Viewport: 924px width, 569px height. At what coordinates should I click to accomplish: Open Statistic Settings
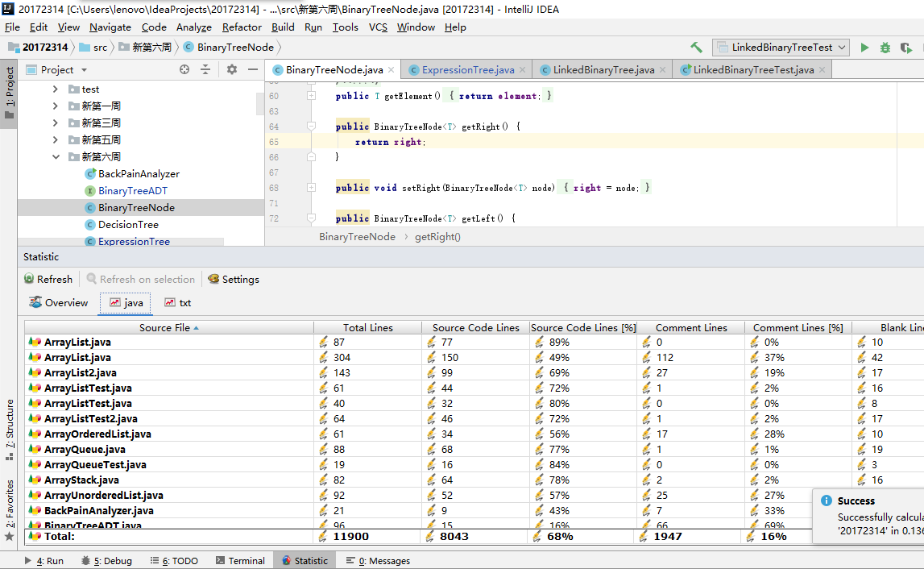[234, 279]
